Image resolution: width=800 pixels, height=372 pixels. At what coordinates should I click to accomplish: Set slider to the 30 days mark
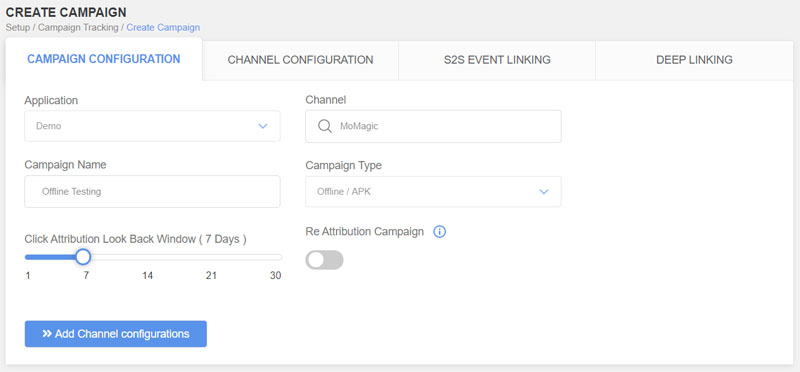pyautogui.click(x=280, y=257)
